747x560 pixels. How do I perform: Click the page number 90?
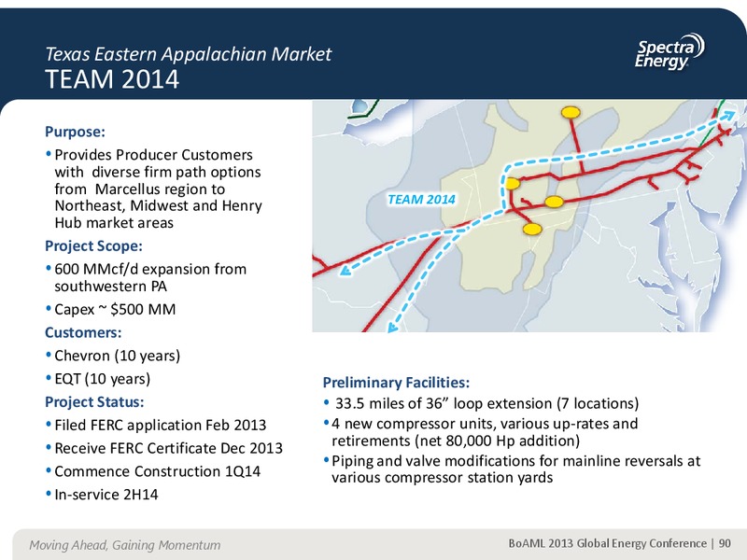coord(725,544)
